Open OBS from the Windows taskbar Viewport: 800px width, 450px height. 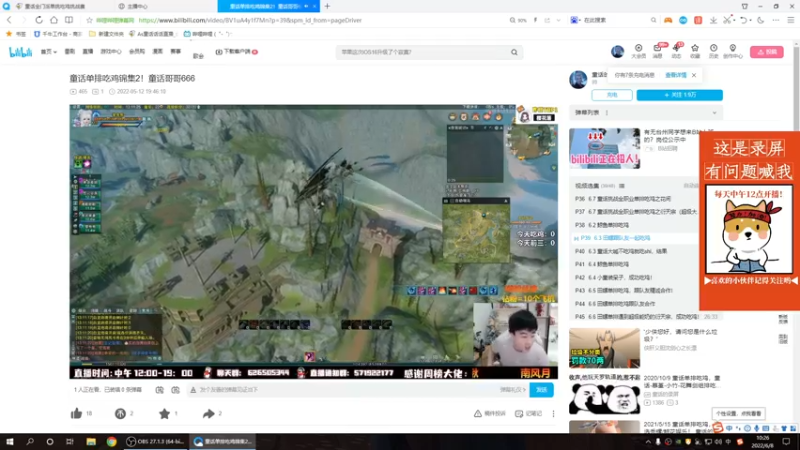[x=156, y=442]
